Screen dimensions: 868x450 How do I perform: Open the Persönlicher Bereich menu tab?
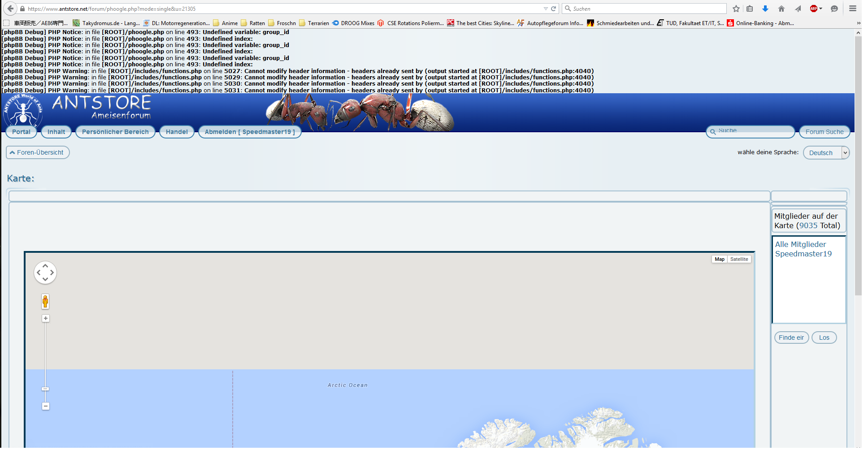pos(115,132)
